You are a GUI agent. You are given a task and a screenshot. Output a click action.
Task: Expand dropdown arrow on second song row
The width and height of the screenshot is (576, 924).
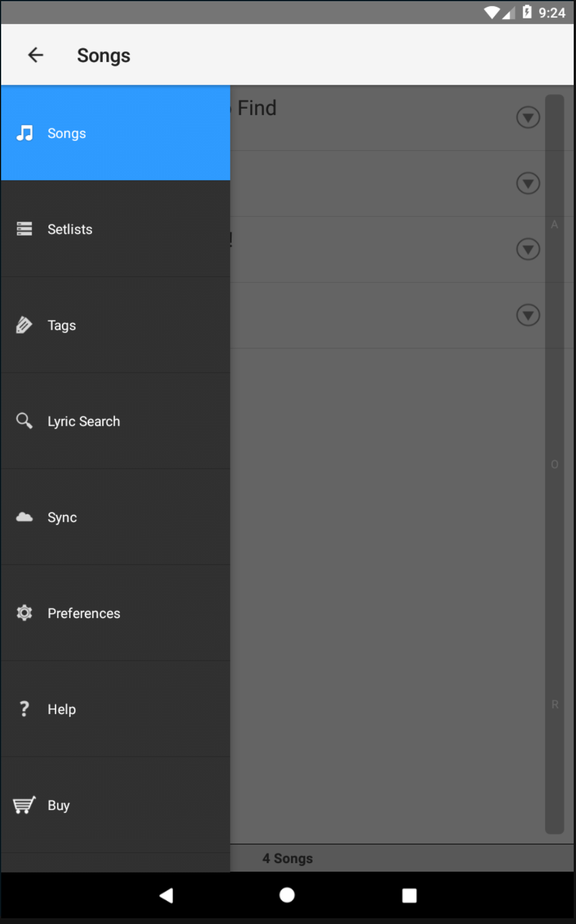click(x=528, y=184)
